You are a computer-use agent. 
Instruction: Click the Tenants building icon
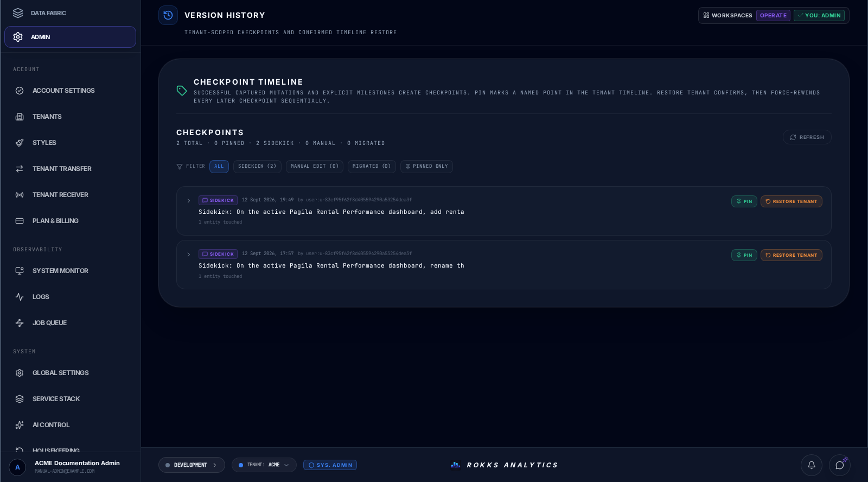coord(20,117)
